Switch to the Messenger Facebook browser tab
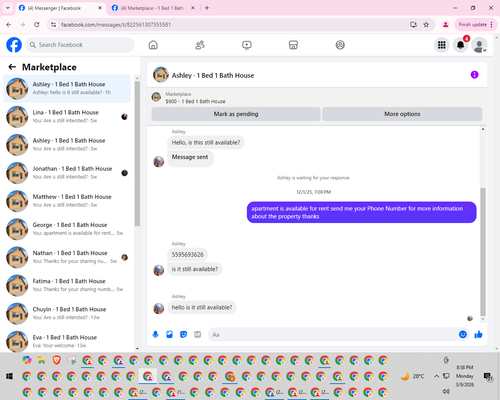The height and width of the screenshot is (400, 500). point(60,8)
